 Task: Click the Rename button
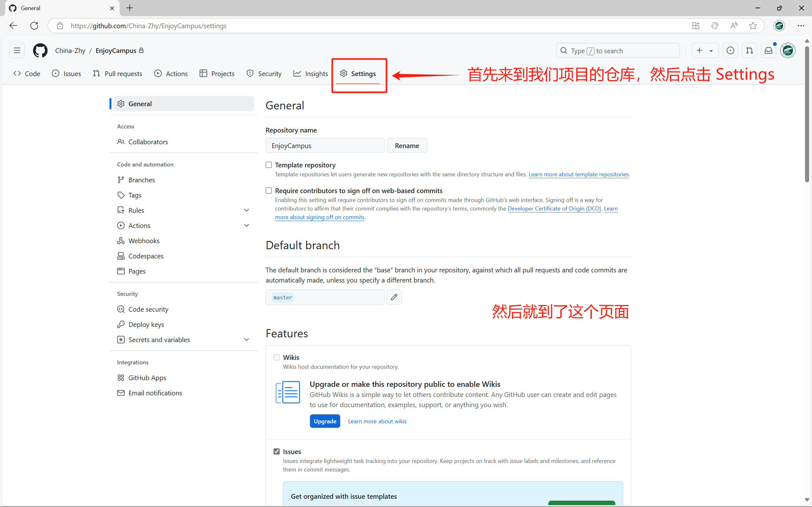pyautogui.click(x=407, y=146)
